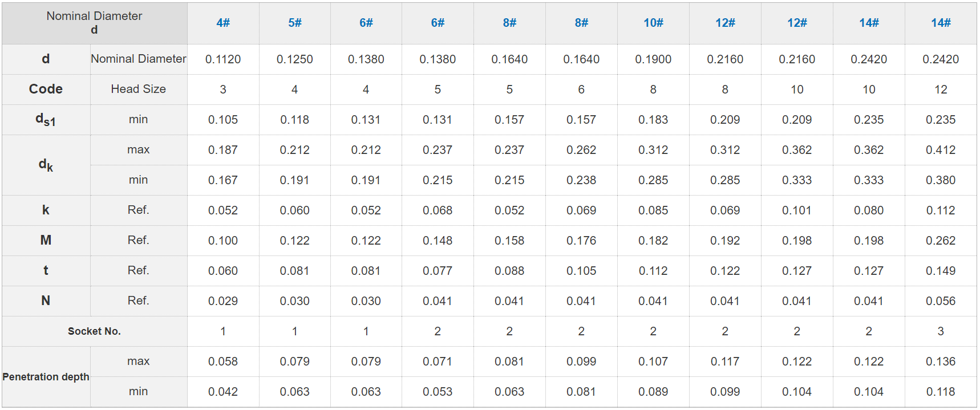Select the penetration depth min value 0.042
The image size is (980, 410).
tap(223, 392)
